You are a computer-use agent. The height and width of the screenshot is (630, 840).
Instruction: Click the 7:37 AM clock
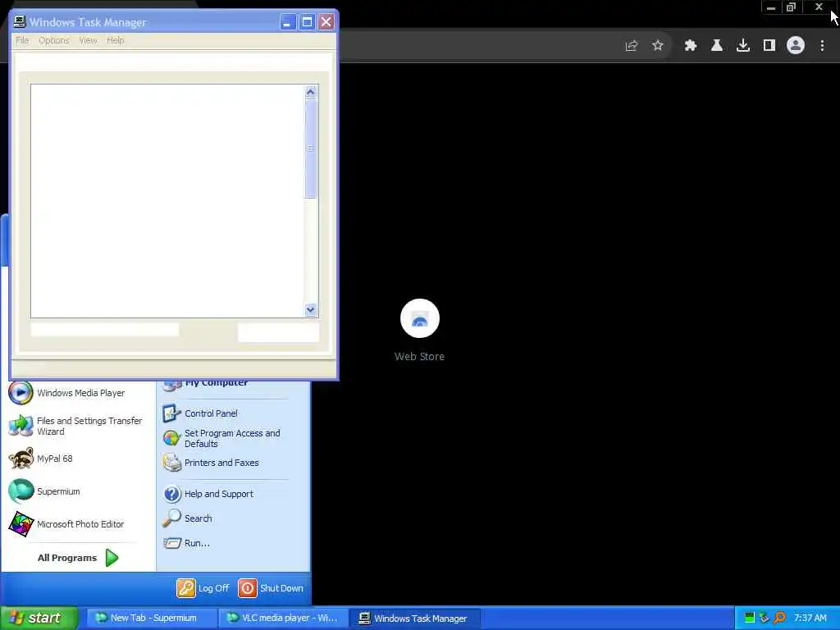point(810,618)
